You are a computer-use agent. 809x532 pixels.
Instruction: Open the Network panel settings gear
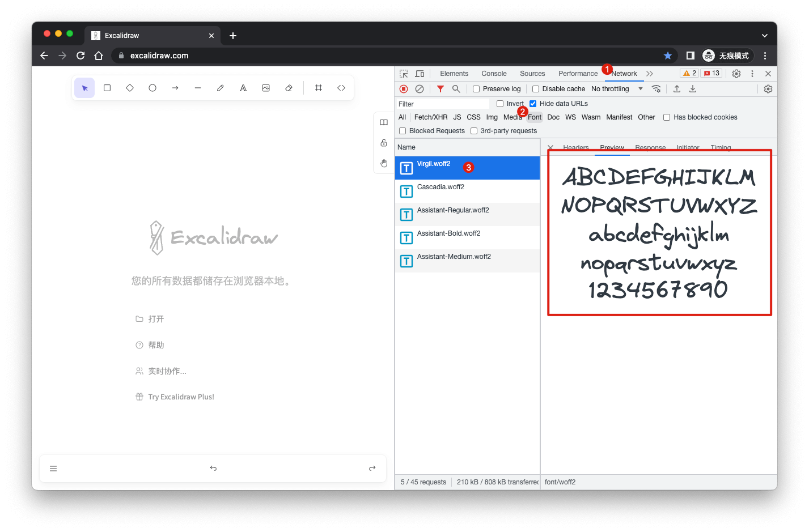pyautogui.click(x=768, y=89)
